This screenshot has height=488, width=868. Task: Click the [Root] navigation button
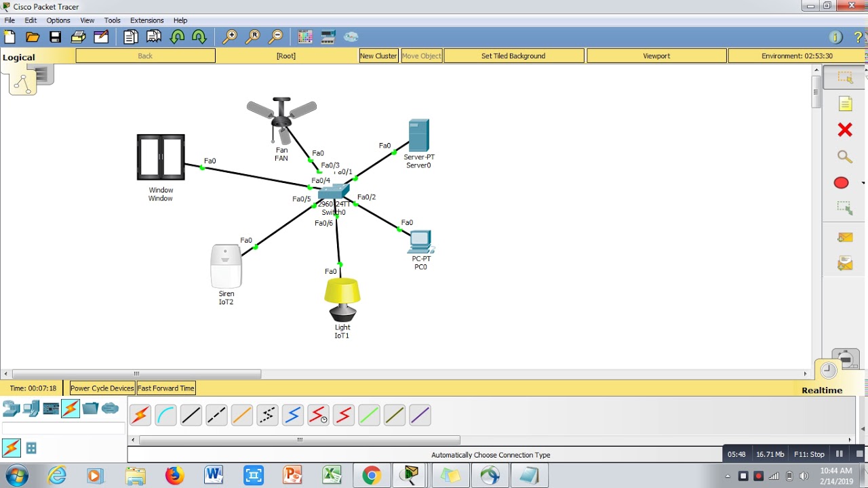coord(286,56)
